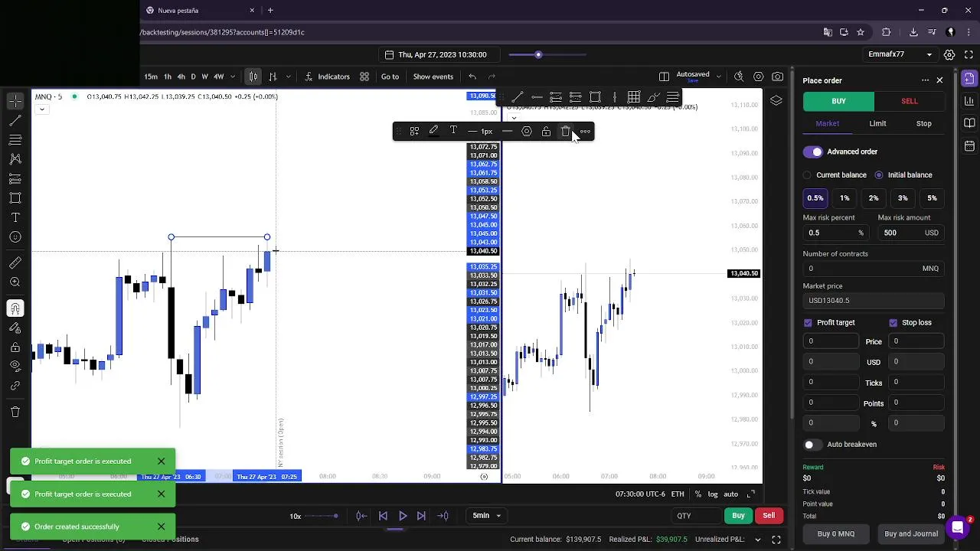Expand the timeframe dropdown arrow
This screenshot has height=551, width=980.
click(x=233, y=77)
